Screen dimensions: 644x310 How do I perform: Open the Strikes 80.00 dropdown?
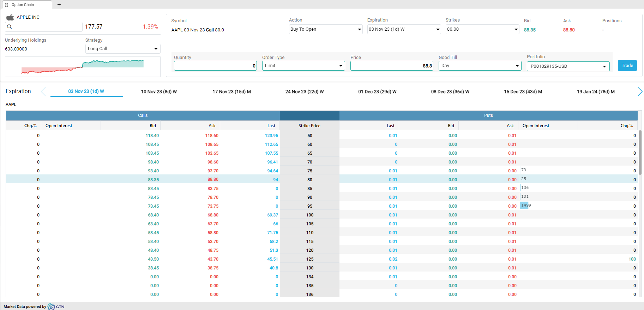tap(482, 29)
